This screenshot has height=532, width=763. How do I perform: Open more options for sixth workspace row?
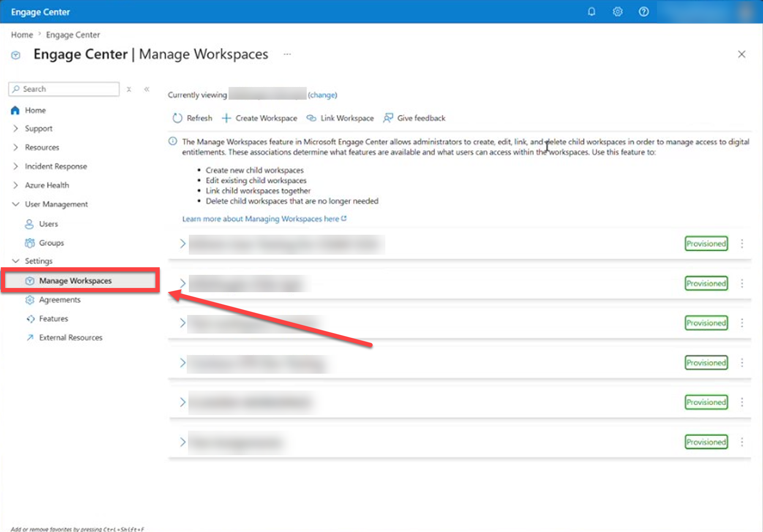(x=742, y=442)
